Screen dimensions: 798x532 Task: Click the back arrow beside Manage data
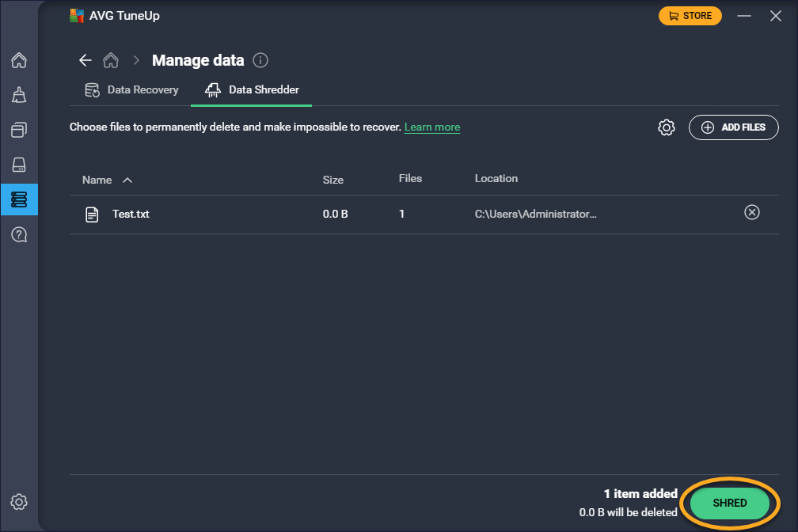(85, 61)
